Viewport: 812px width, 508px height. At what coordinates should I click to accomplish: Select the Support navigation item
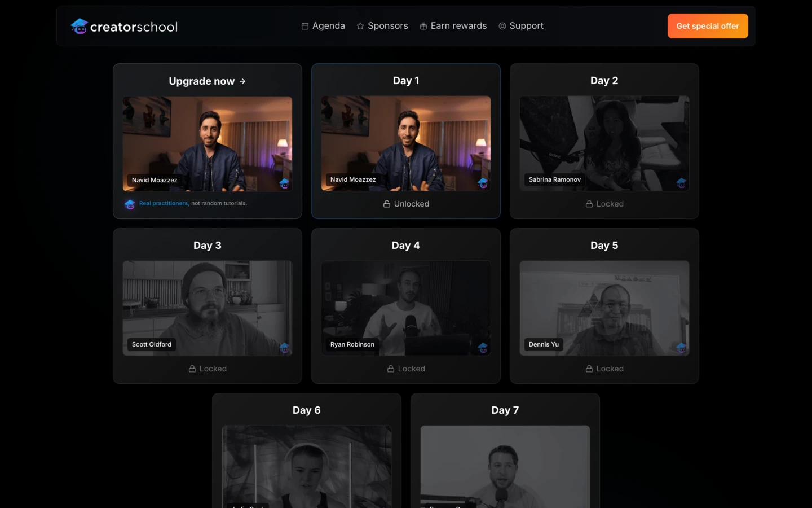[x=521, y=26]
